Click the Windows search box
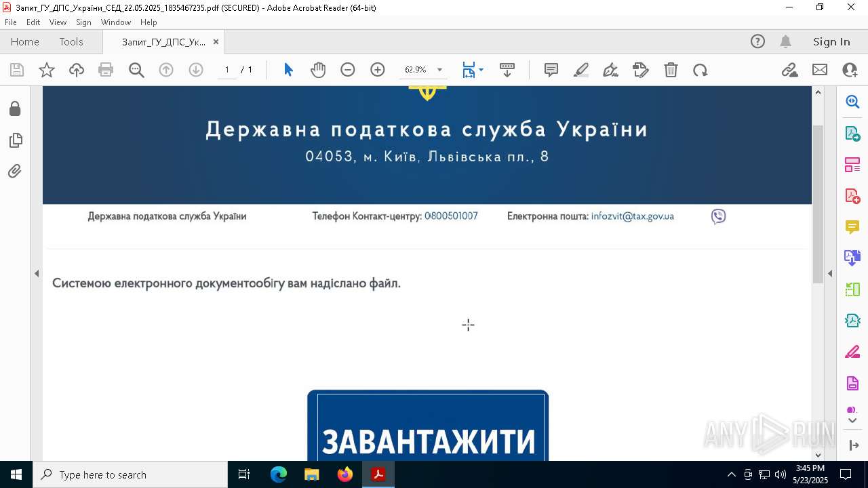This screenshot has height=488, width=868. 130,474
